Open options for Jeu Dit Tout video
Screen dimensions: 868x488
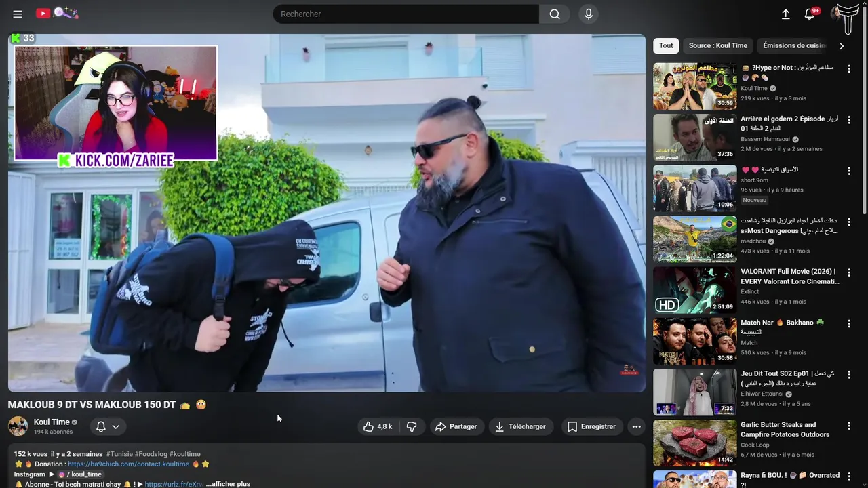coord(849,374)
